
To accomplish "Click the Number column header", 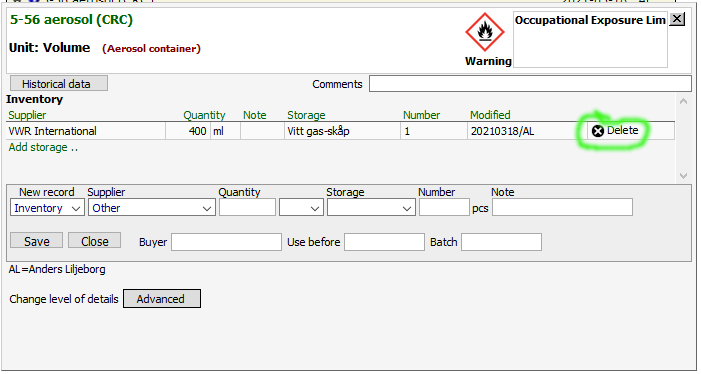I will (421, 115).
